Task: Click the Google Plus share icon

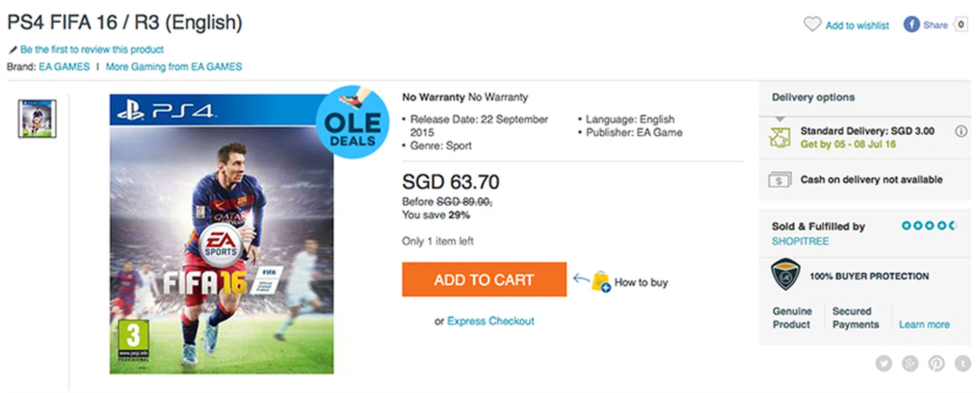Action: click(x=910, y=363)
